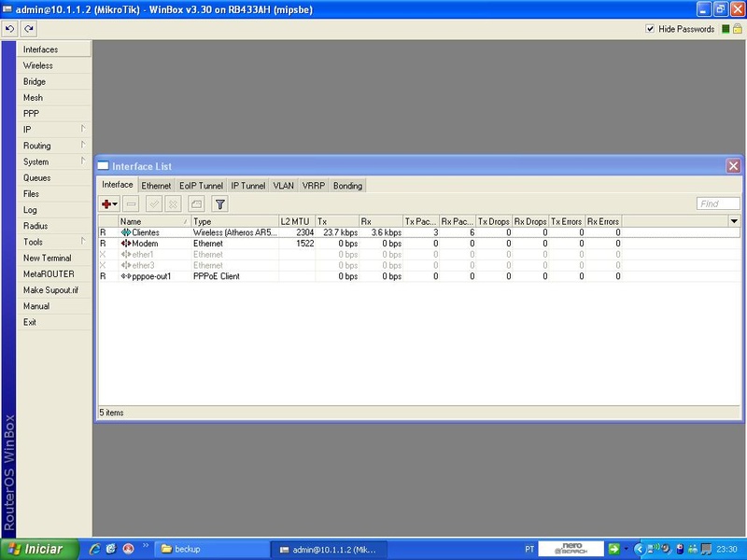Expand the System submenu
747x560 pixels.
(x=83, y=161)
